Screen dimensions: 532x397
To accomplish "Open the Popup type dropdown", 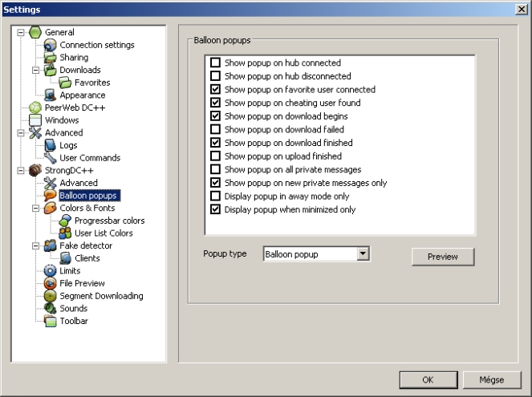I will tap(363, 254).
